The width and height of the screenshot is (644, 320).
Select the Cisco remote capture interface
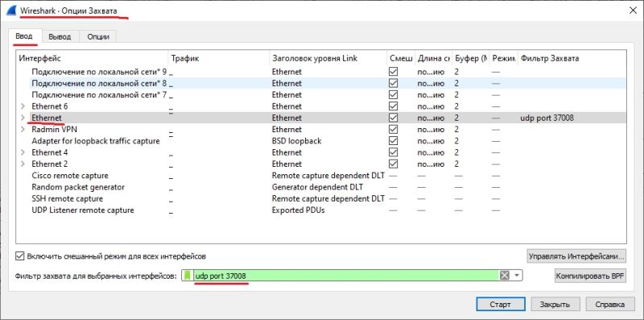tap(70, 176)
